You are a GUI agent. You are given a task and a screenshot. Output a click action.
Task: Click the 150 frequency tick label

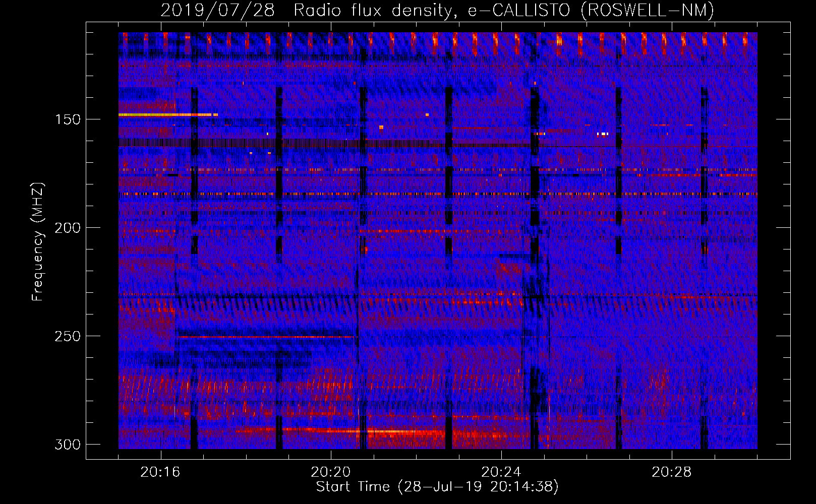(x=67, y=119)
